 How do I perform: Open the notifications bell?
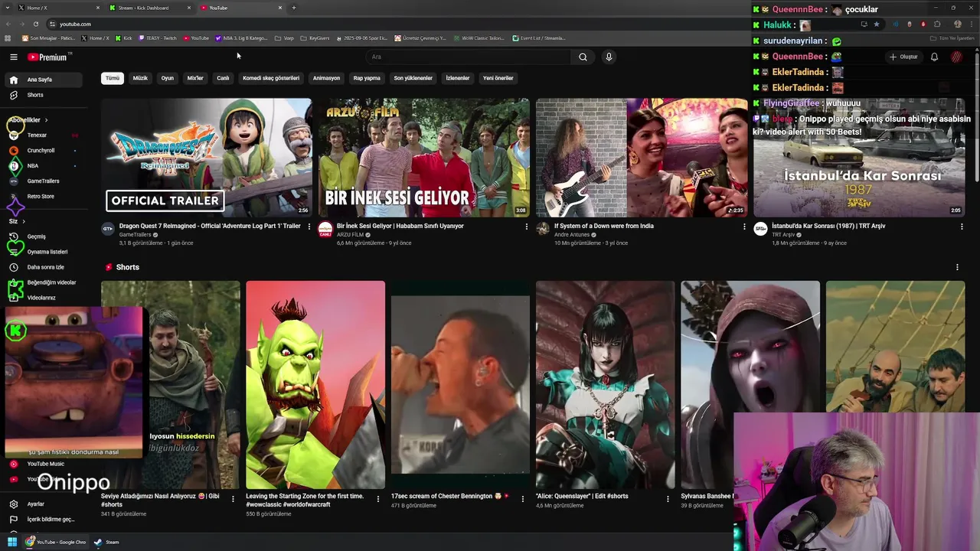tap(934, 57)
